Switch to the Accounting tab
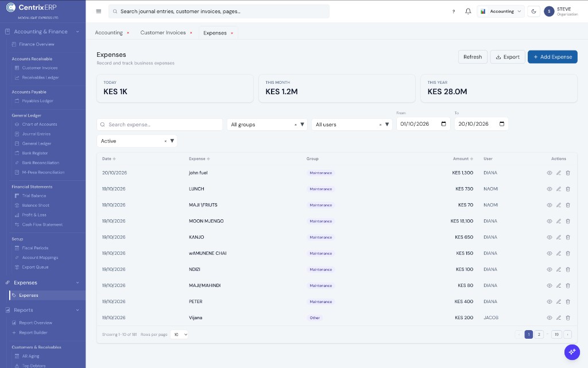Screen dimensions: 588x368 coord(109,33)
